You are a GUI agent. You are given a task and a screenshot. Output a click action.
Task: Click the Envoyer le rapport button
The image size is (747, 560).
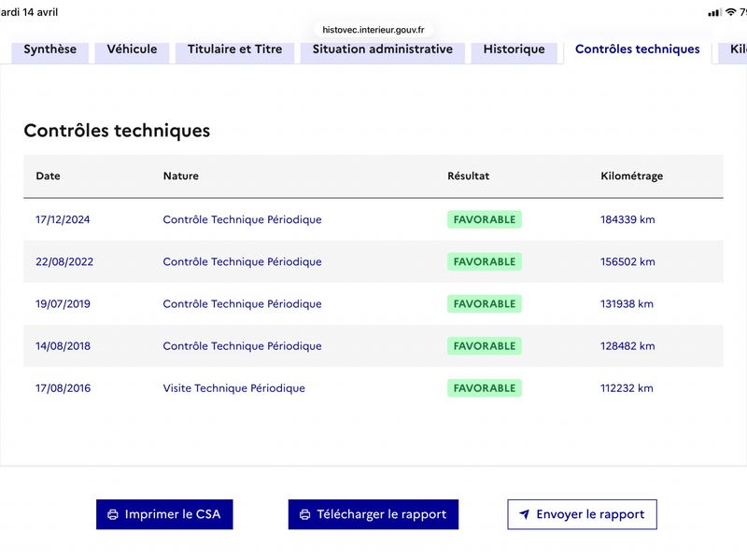(582, 514)
